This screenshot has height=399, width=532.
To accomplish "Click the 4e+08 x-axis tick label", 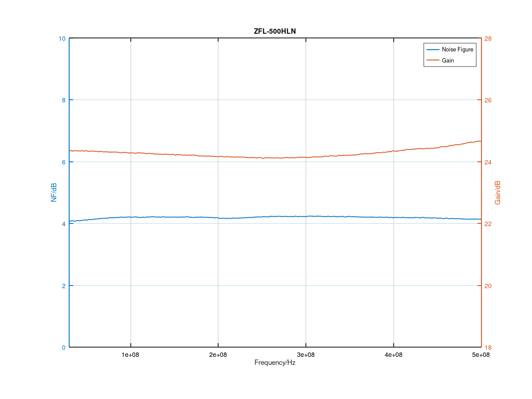I will (394, 355).
